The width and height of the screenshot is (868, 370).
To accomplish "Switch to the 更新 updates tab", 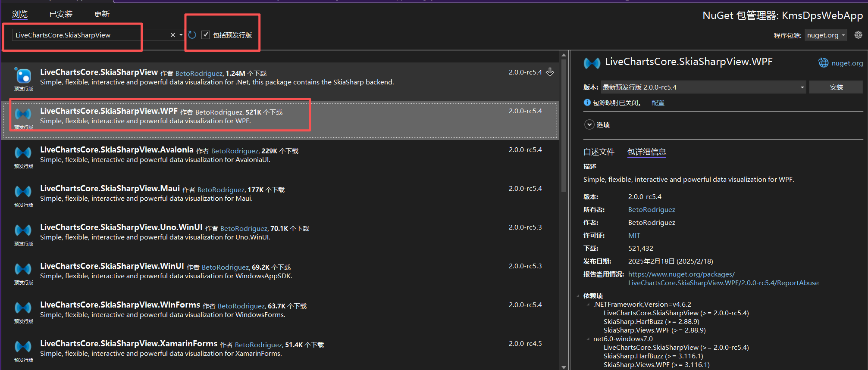I will 102,14.
